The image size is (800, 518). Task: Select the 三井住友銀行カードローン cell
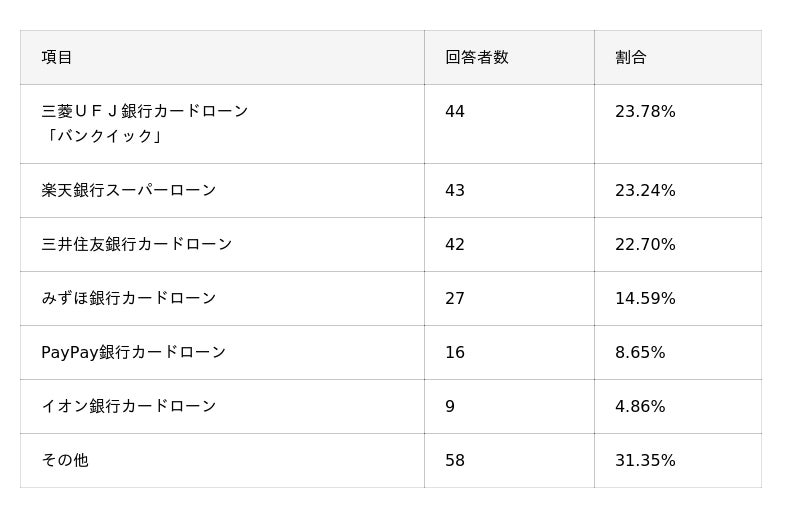pos(137,244)
